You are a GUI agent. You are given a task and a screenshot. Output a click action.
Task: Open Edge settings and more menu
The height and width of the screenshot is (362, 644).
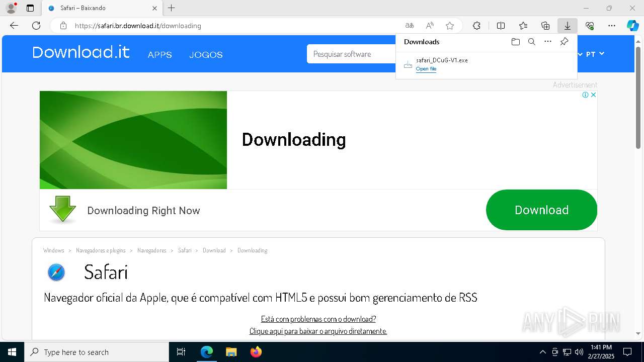[612, 26]
